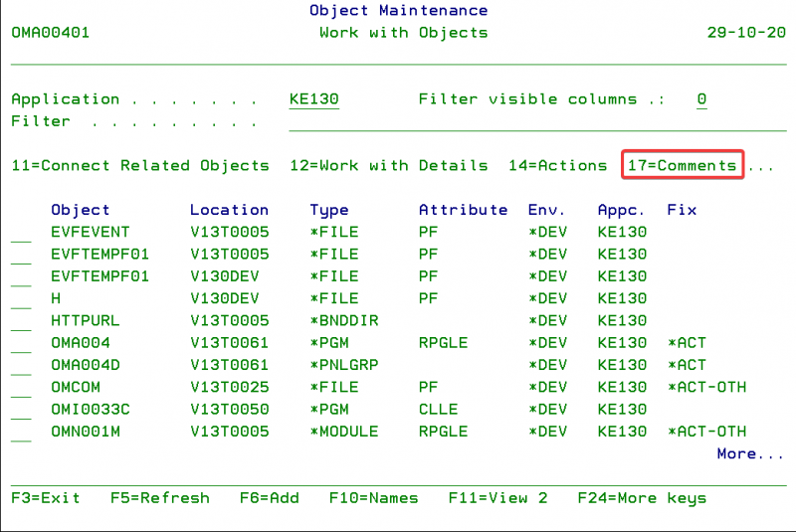Switch to F11=View 2
The height and width of the screenshot is (532, 796).
click(x=497, y=498)
